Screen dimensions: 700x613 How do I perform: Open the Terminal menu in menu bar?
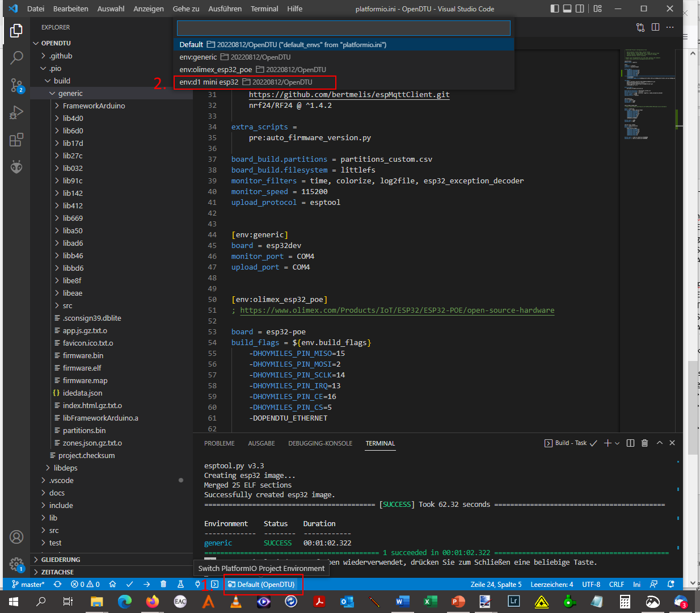tap(264, 9)
